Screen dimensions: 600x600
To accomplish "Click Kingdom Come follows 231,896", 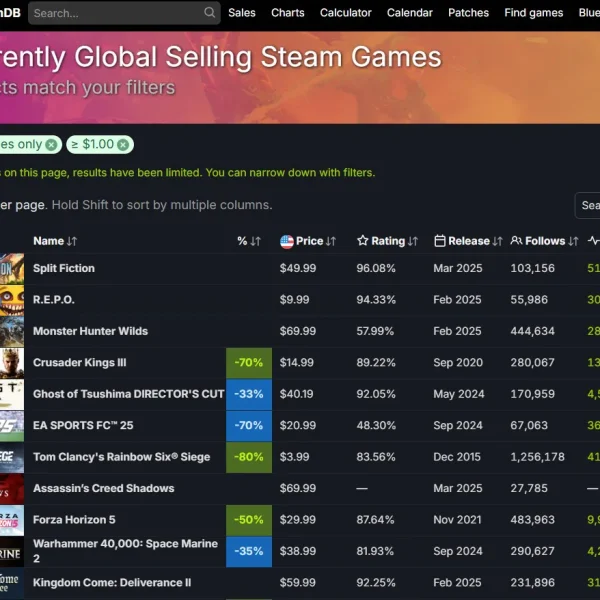I will [x=532, y=582].
